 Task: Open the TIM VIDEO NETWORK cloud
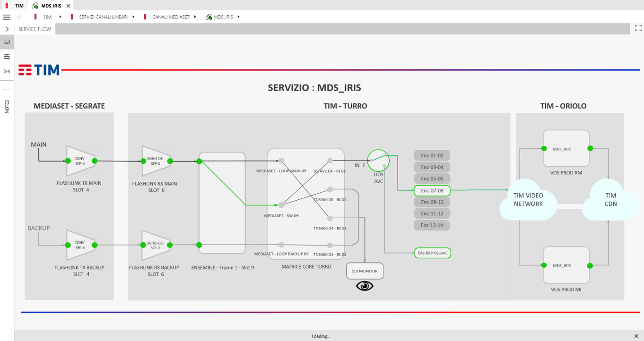coord(528,199)
